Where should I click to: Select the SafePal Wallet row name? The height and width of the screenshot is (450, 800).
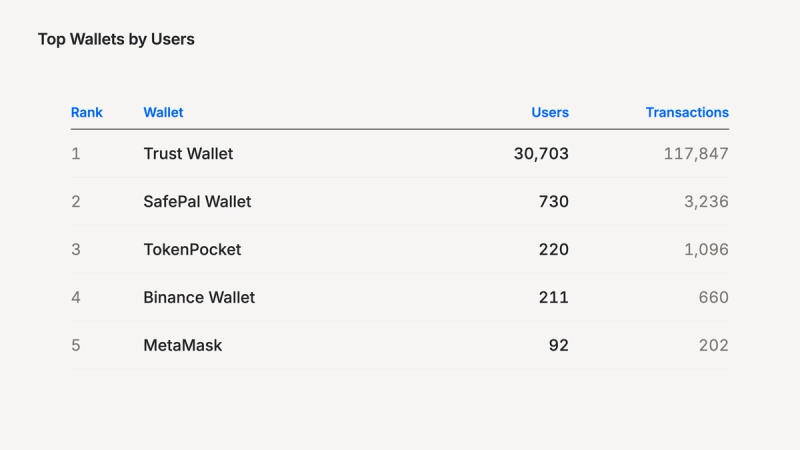(197, 202)
